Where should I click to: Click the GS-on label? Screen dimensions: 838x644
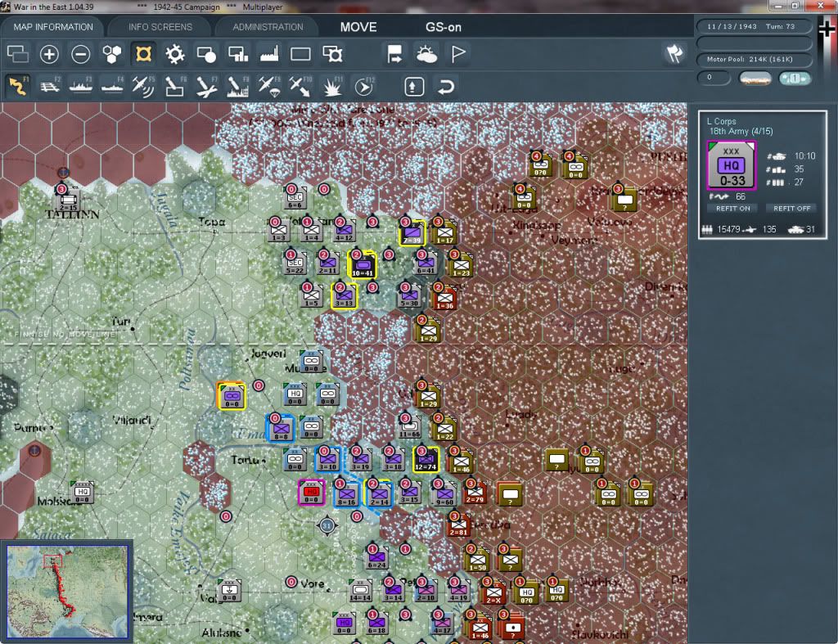pos(443,27)
